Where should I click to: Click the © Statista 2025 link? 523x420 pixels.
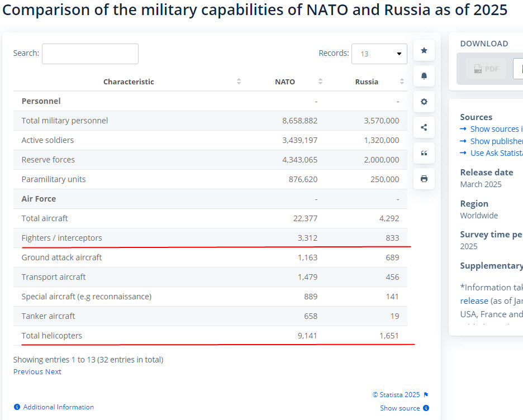[x=396, y=395]
